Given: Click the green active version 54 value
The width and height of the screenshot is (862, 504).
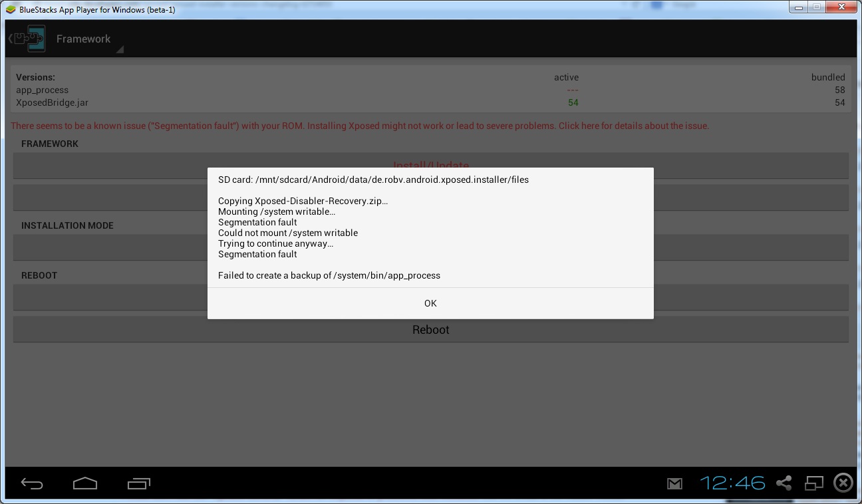Looking at the screenshot, I should pos(573,102).
